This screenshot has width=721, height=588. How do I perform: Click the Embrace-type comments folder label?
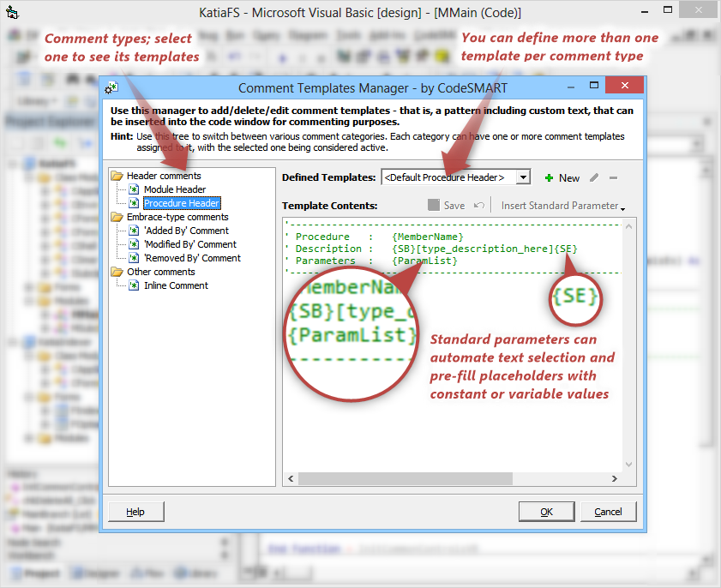coord(178,217)
